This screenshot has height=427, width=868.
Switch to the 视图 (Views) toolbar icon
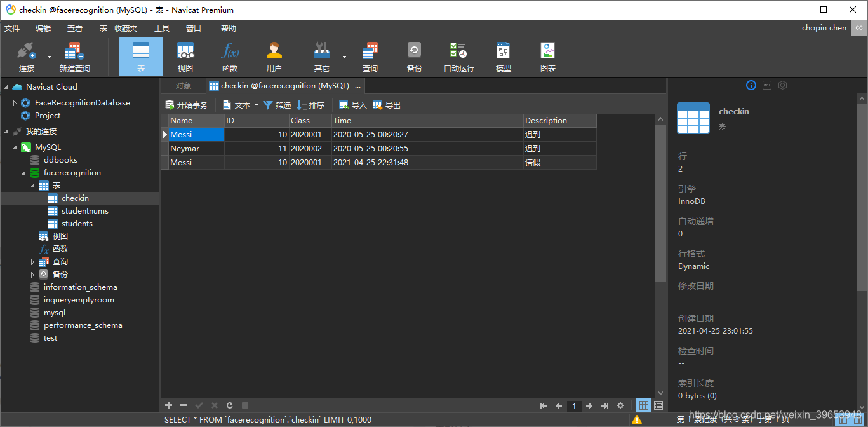pos(185,56)
